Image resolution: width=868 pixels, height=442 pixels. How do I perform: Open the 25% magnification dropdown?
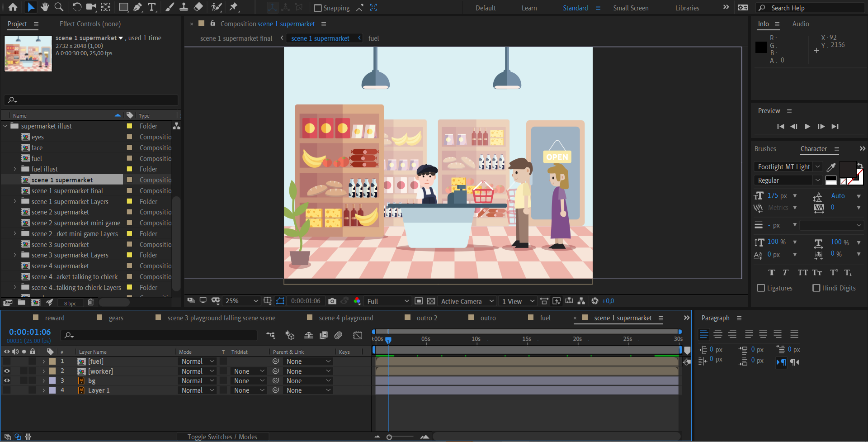(x=241, y=301)
